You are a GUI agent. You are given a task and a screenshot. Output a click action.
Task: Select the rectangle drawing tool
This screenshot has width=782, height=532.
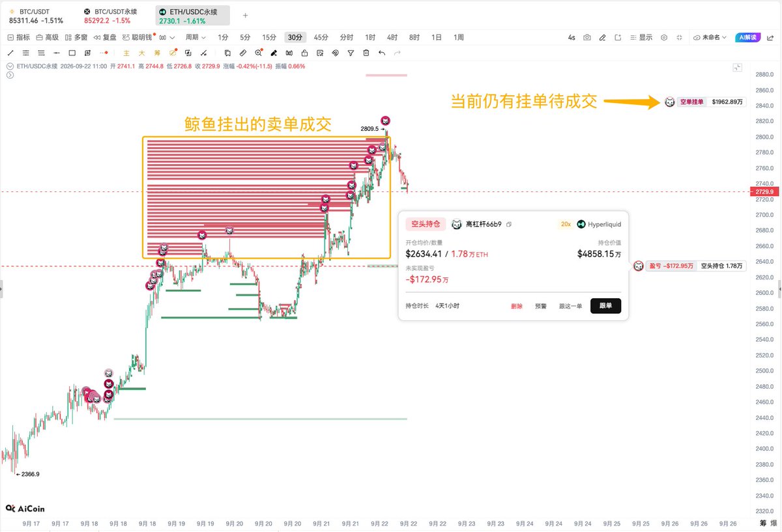point(72,53)
